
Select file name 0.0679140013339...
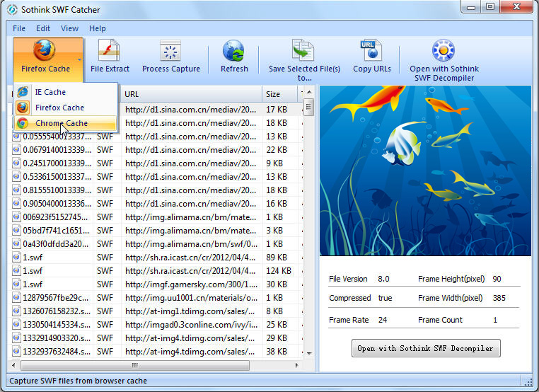click(x=57, y=150)
